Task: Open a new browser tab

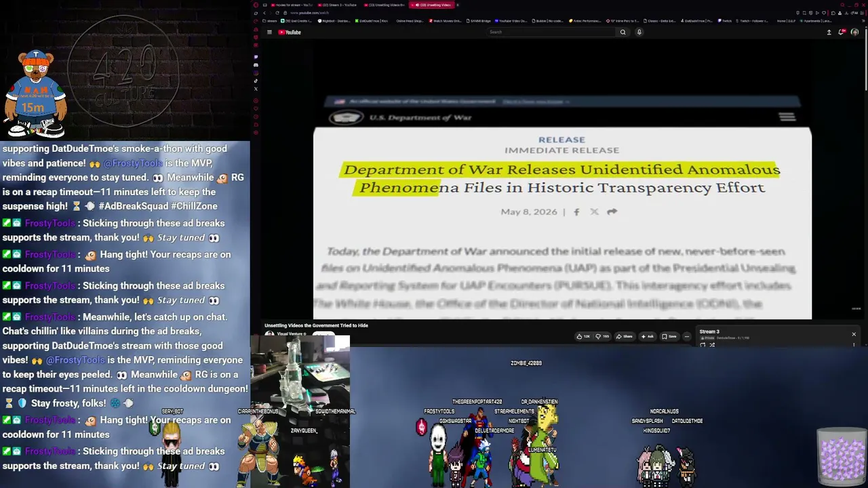Action: (x=458, y=5)
